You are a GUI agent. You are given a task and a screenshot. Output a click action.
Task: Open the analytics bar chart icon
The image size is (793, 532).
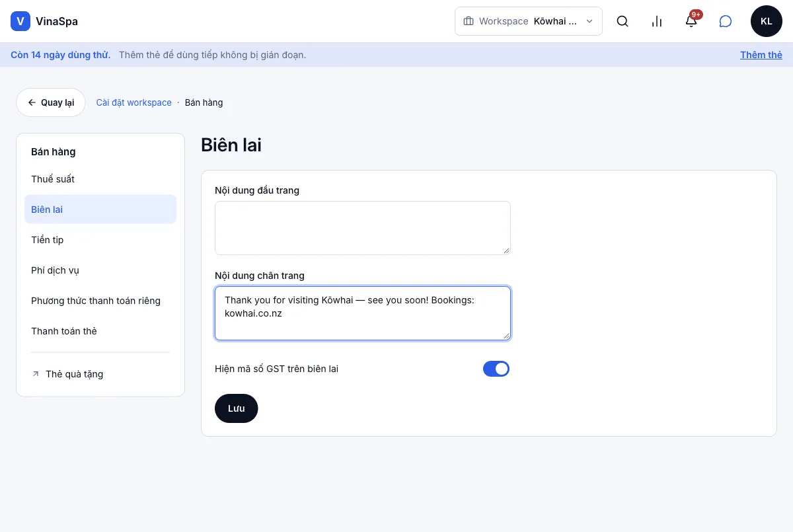657,21
